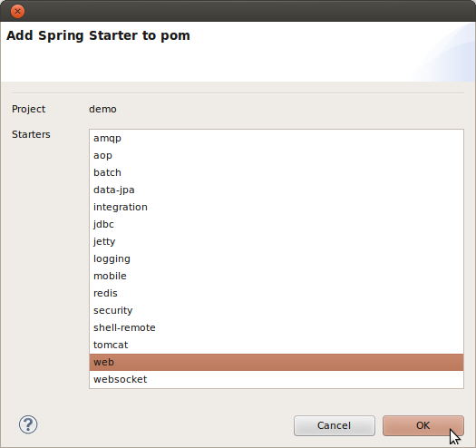The width and height of the screenshot is (476, 448).
Task: Open the help question mark icon
Action: 28,424
